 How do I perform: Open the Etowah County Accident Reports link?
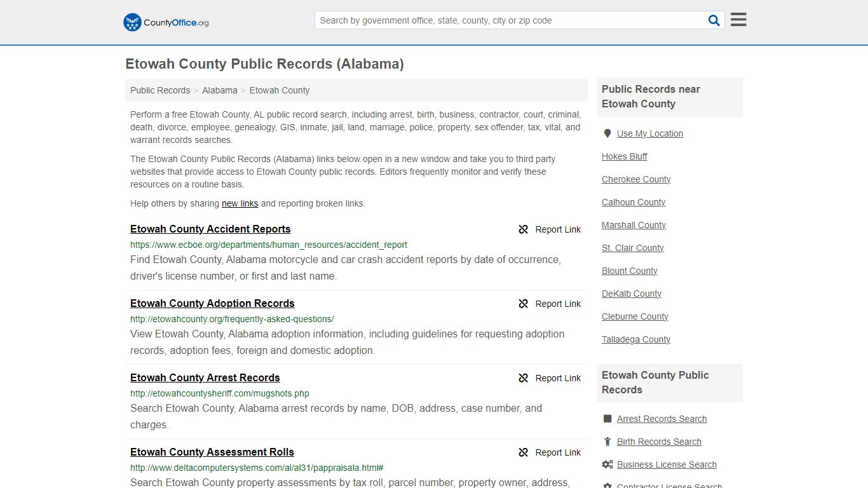coord(210,229)
